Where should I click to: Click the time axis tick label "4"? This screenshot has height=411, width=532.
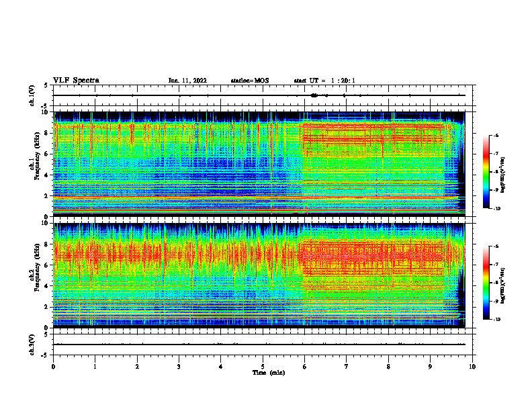point(221,367)
